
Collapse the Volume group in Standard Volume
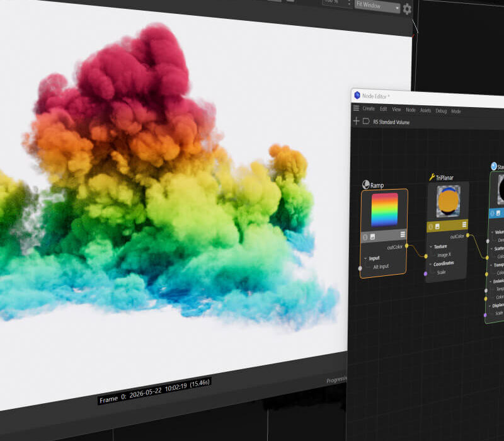(492, 232)
